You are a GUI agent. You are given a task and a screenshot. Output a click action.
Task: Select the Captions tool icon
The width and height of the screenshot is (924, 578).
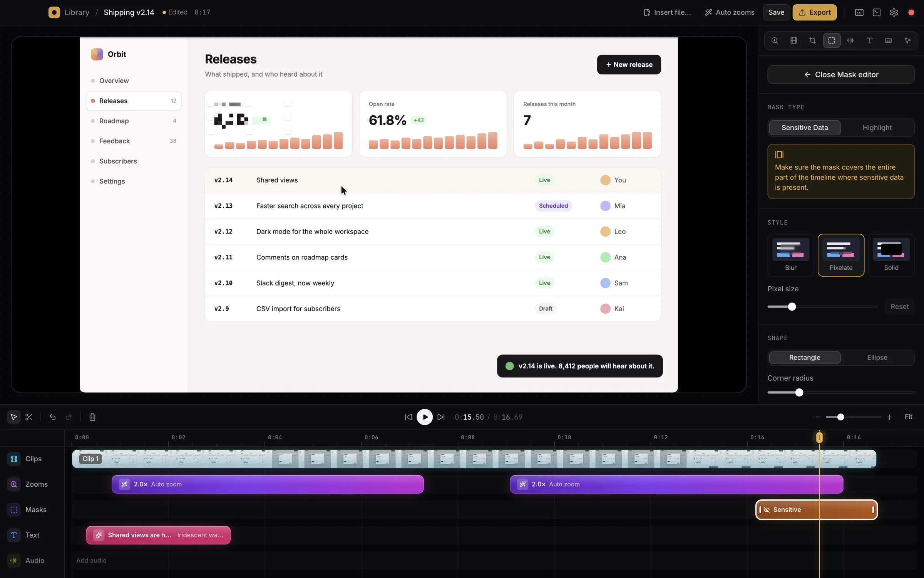888,40
